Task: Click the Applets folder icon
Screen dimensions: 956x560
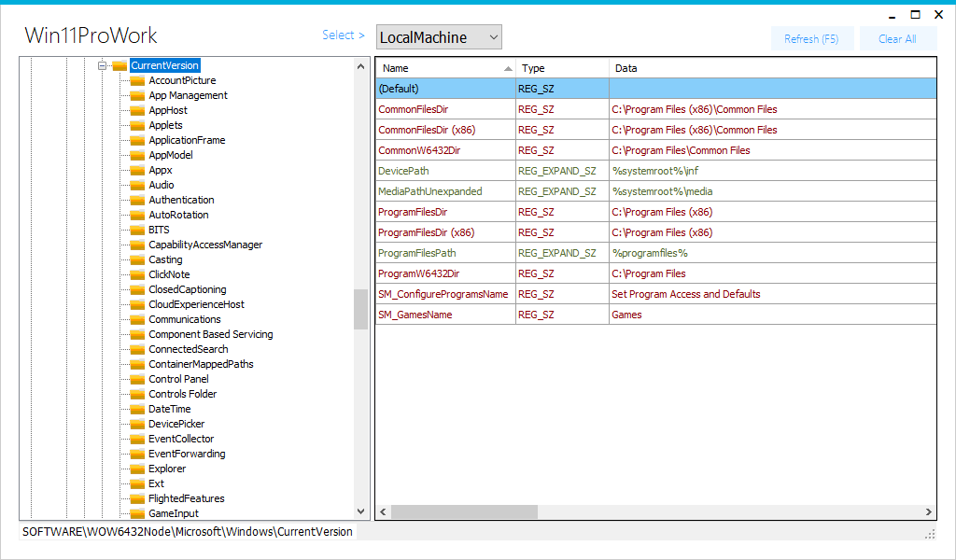Action: tap(138, 125)
